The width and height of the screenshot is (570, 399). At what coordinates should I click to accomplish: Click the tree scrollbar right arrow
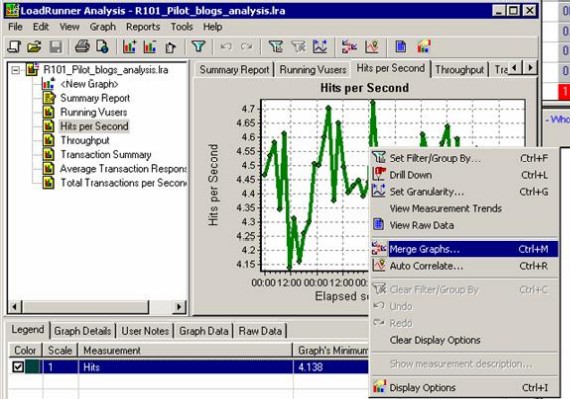click(x=178, y=307)
